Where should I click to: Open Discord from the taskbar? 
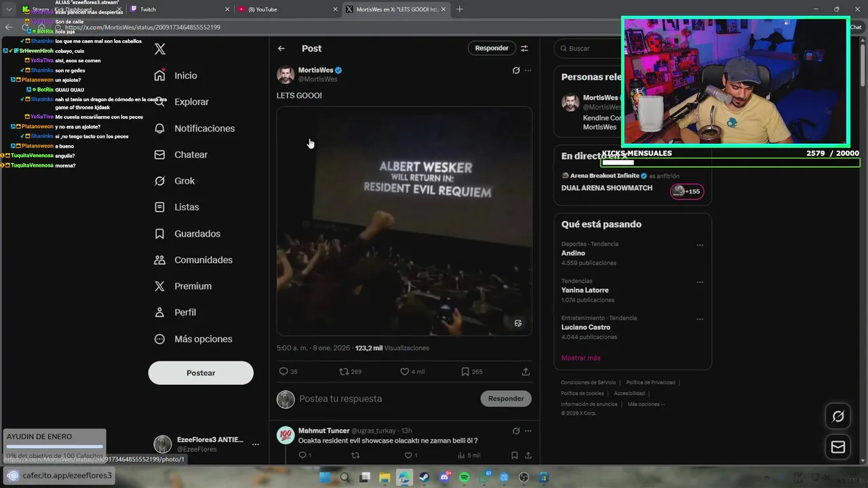click(x=445, y=477)
